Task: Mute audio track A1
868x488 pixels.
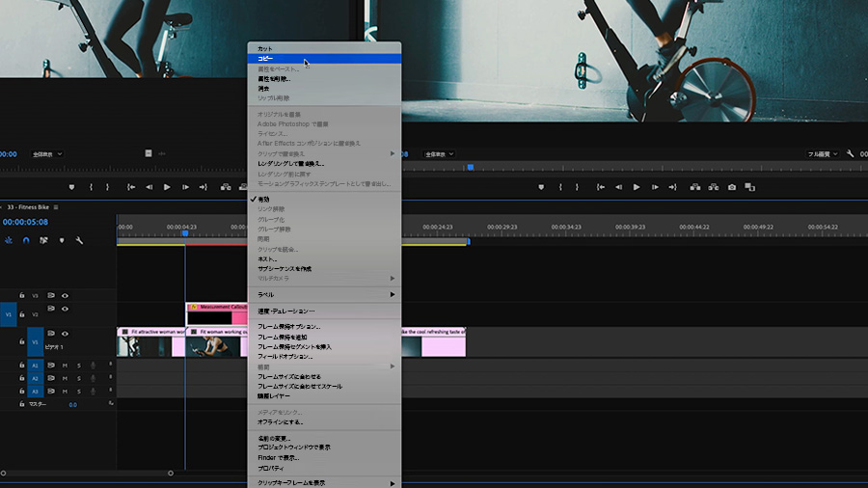Action: click(x=65, y=366)
